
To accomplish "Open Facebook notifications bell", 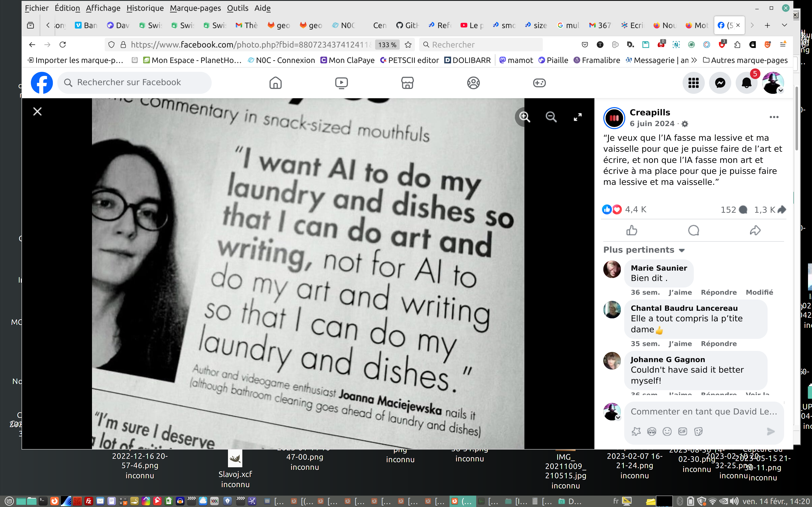I will 746,83.
